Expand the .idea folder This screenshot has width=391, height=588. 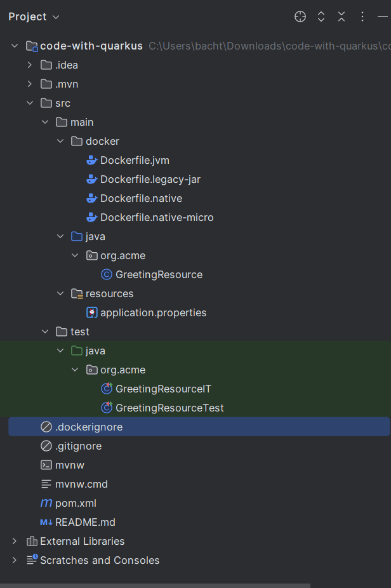click(30, 65)
